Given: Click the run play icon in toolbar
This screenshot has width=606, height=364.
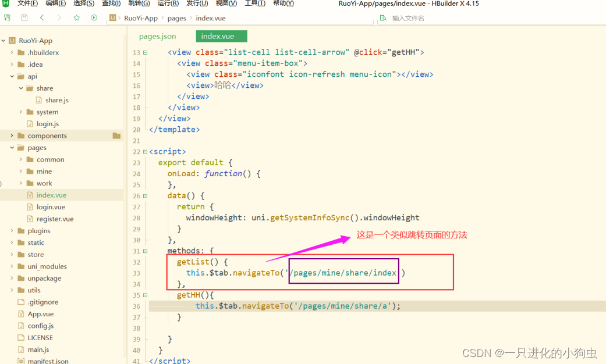Looking at the screenshot, I should click(94, 18).
